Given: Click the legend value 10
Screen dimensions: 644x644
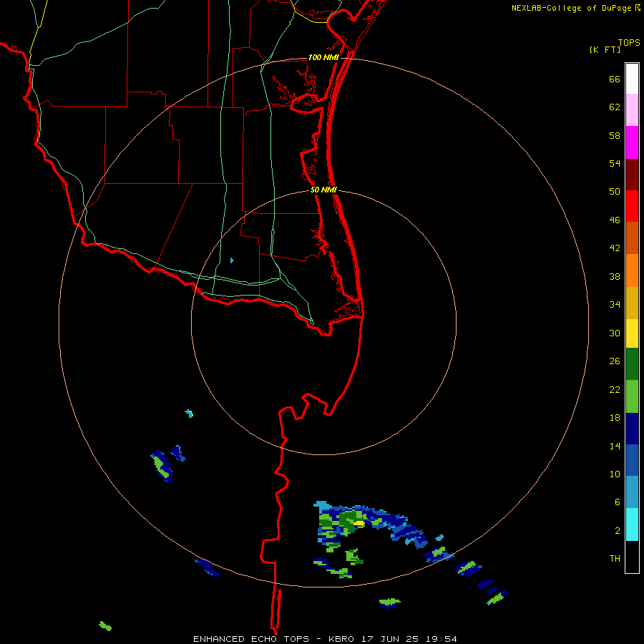Looking at the screenshot, I should coord(615,474).
